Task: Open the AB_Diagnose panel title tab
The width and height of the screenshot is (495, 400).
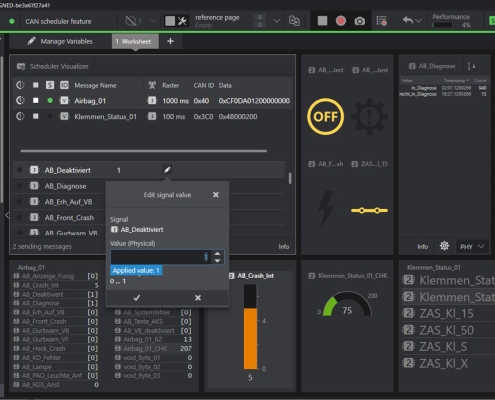Action: tap(432, 66)
